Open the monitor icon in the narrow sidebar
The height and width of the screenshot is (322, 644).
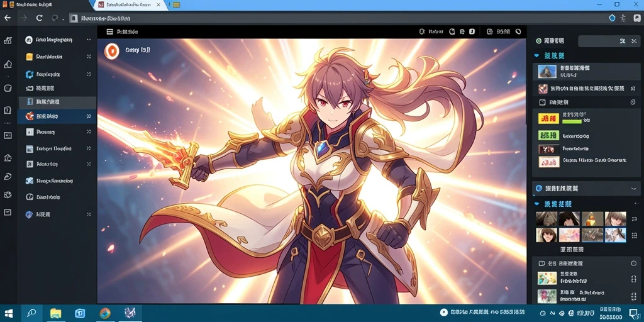click(x=8, y=136)
